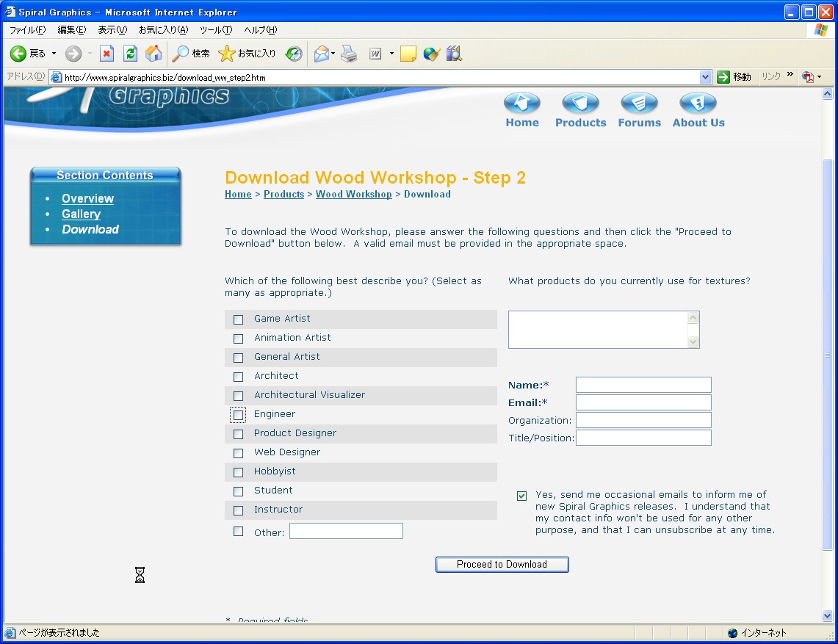Expand the address bar URL dropdown
Image resolution: width=838 pixels, height=644 pixels.
[x=706, y=77]
